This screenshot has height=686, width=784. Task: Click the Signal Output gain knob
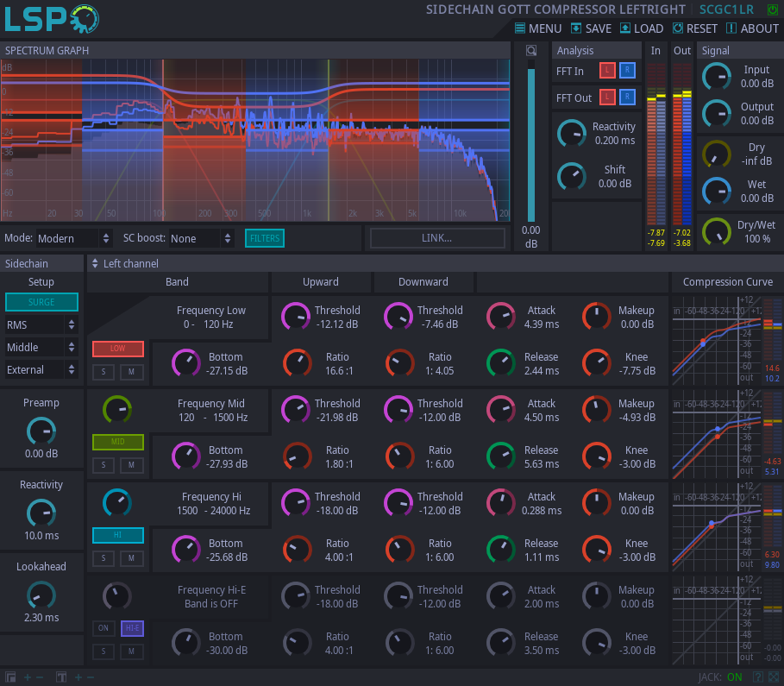[x=717, y=114]
